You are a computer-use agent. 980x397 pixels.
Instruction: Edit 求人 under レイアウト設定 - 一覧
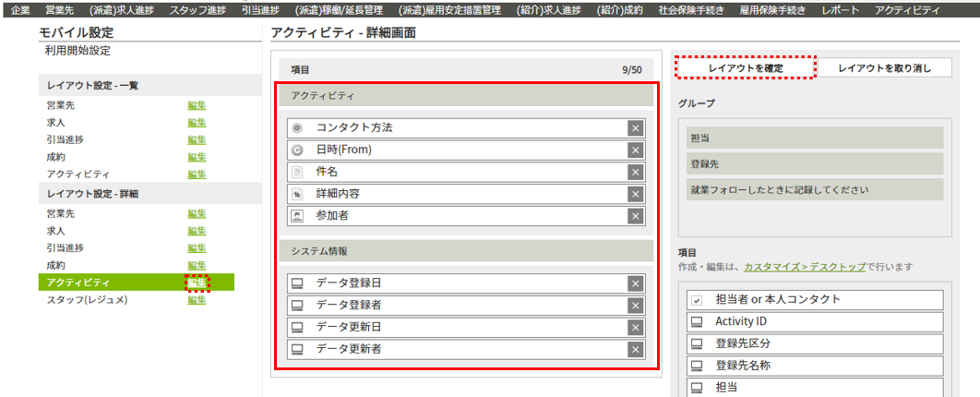pyautogui.click(x=197, y=123)
